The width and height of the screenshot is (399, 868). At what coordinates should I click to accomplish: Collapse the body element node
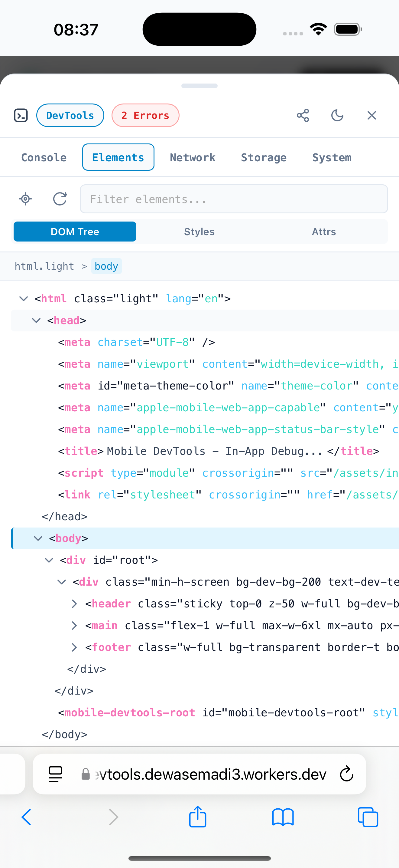point(38,538)
